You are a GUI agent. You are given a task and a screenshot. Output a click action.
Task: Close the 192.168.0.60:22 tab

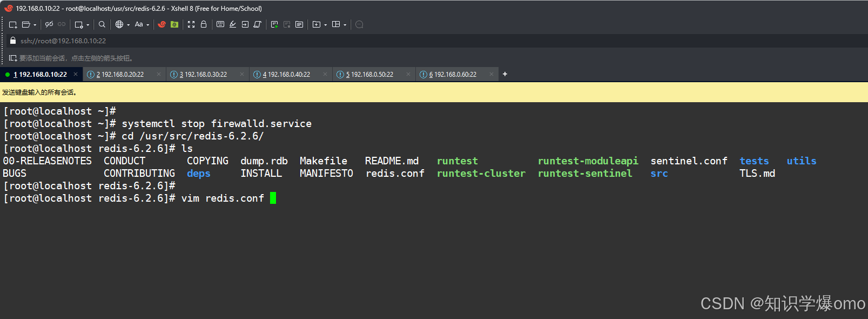[x=492, y=74]
